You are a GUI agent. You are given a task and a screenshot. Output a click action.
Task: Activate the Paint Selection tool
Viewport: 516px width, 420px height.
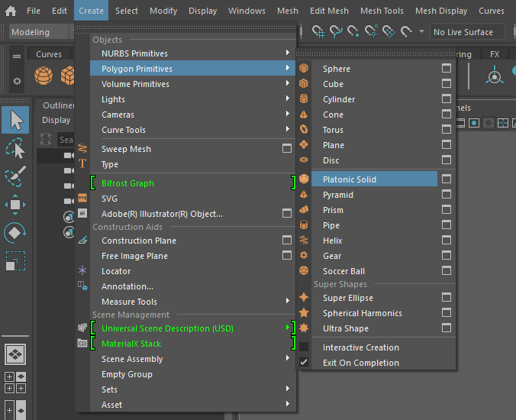15,176
